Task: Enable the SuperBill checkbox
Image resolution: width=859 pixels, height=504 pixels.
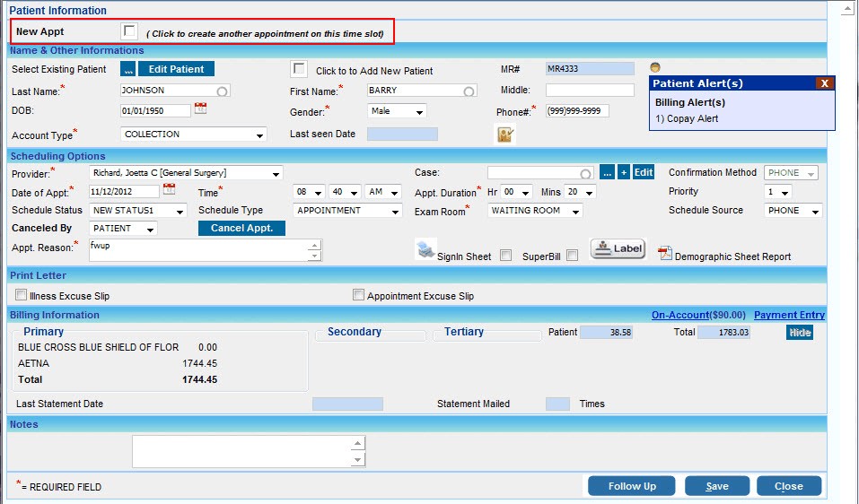Action: tap(572, 256)
